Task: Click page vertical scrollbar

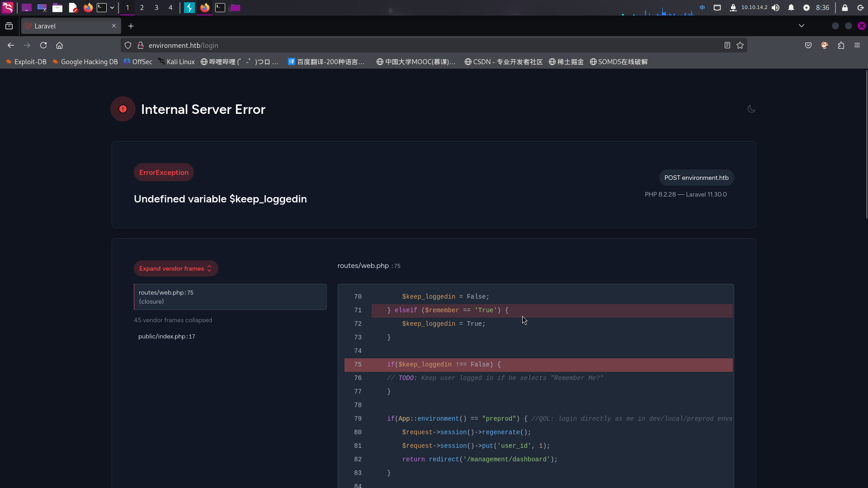Action: (x=866, y=145)
